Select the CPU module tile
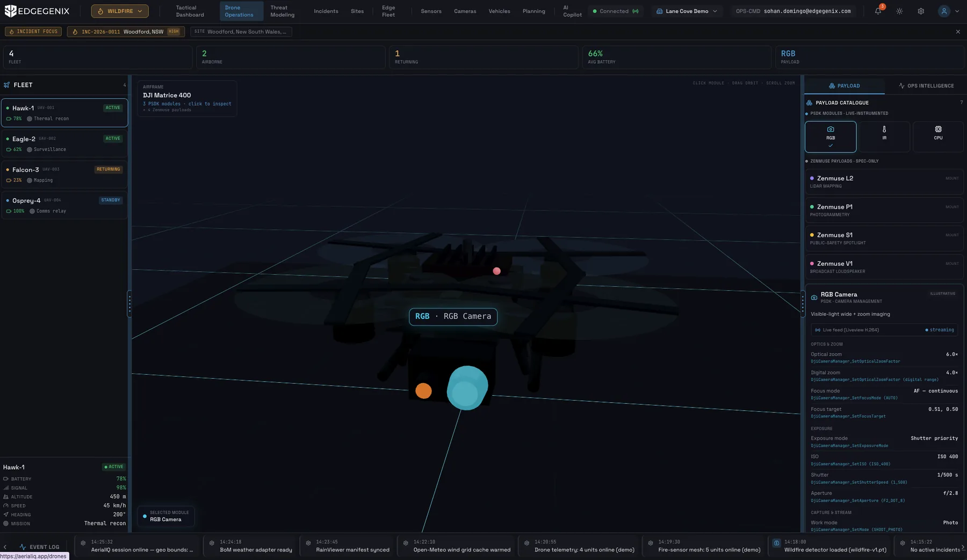The width and height of the screenshot is (967, 560). (938, 136)
